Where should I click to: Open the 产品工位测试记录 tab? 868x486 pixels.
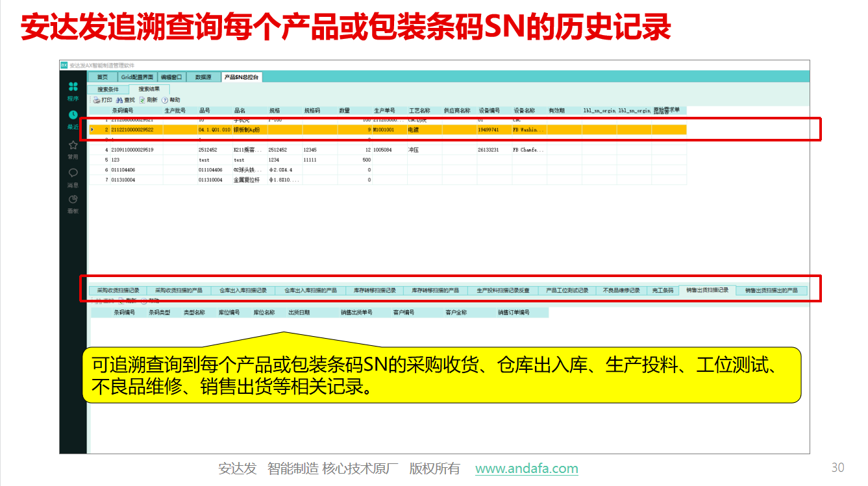point(567,290)
